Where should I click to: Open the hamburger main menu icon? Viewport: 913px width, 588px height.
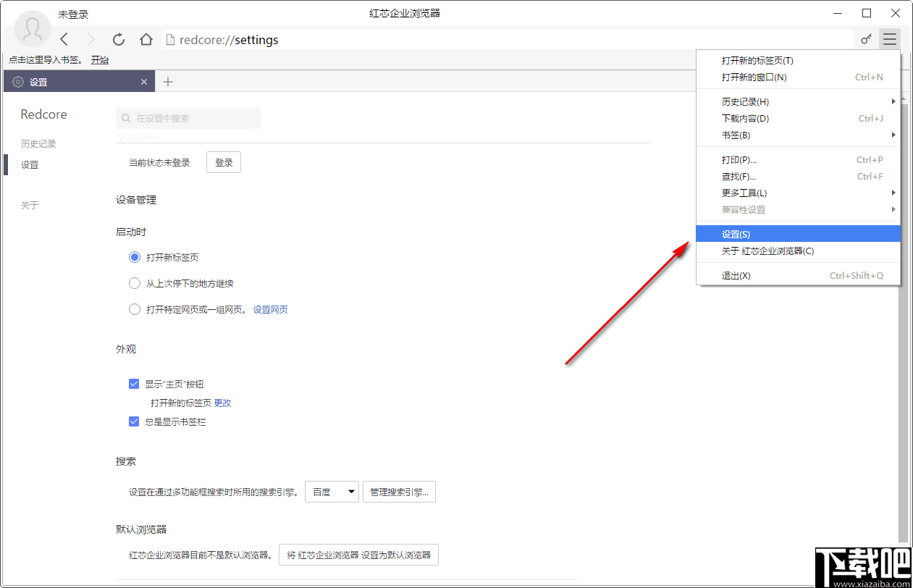click(x=889, y=39)
